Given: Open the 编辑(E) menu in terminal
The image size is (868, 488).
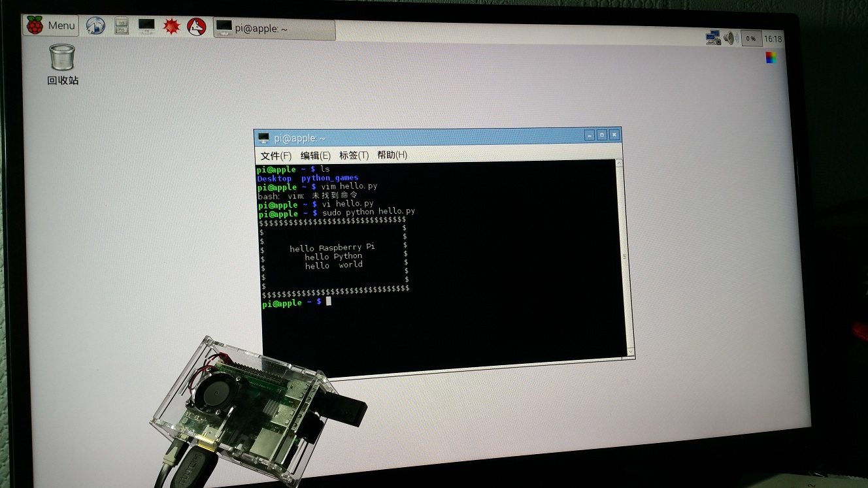Looking at the screenshot, I should click(316, 155).
